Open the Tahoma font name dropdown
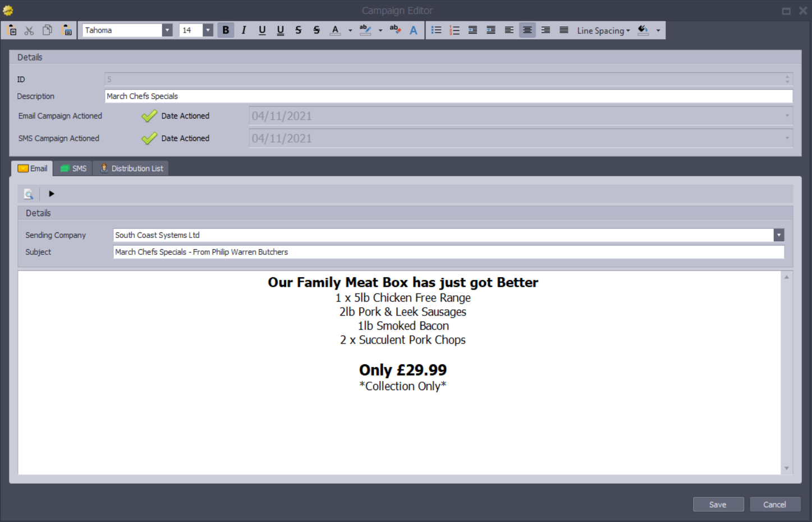The height and width of the screenshot is (522, 812). coord(167,30)
